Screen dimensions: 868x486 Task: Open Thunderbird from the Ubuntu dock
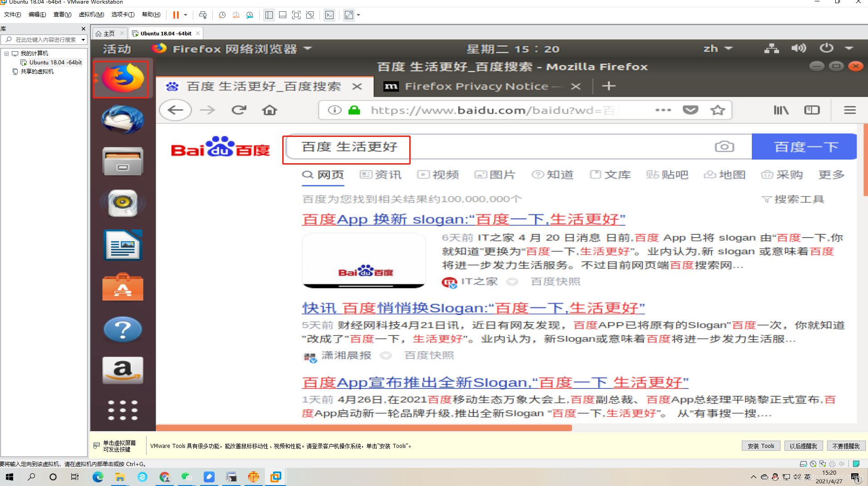(x=122, y=120)
